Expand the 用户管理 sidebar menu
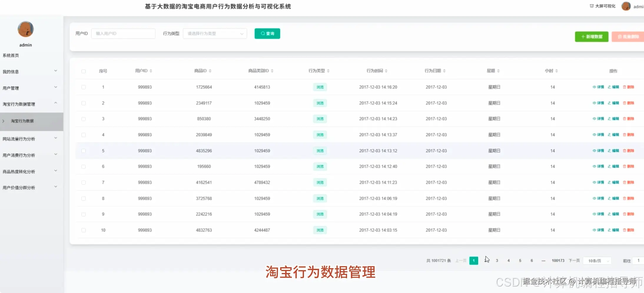The width and height of the screenshot is (644, 293). click(x=29, y=87)
